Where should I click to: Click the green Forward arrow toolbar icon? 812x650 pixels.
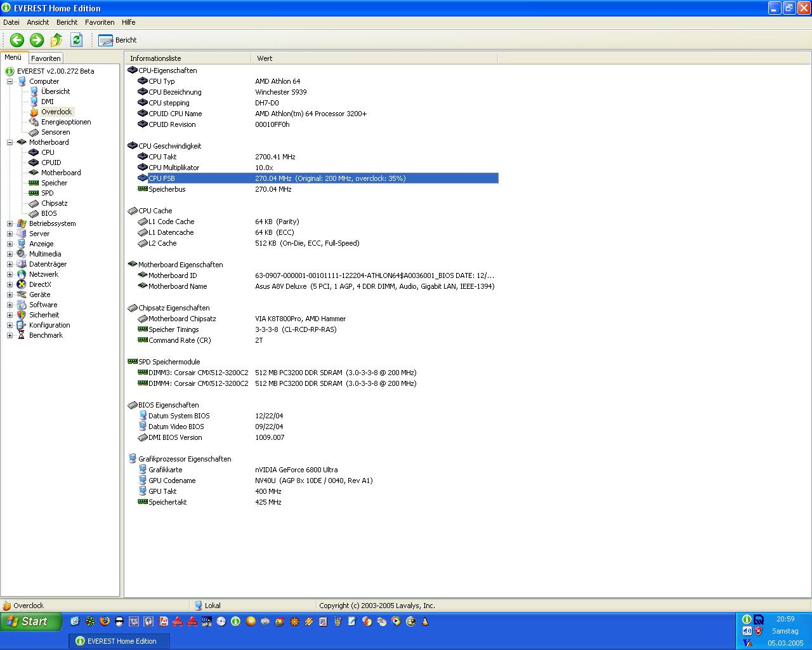37,40
